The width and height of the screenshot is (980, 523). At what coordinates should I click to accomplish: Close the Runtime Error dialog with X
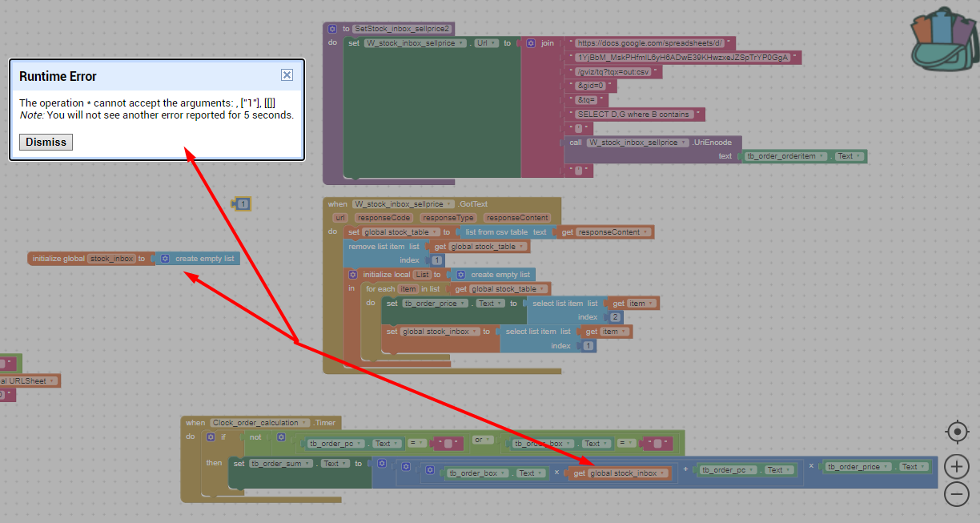click(287, 75)
